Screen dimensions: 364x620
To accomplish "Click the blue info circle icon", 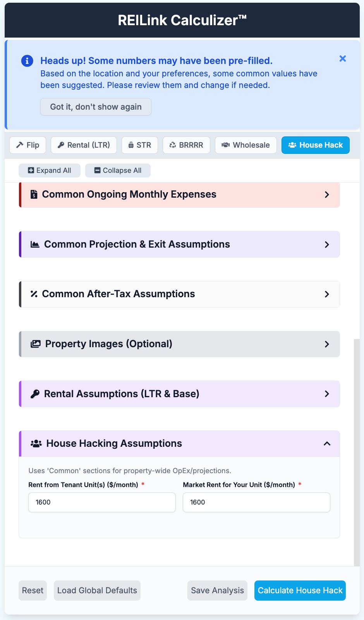I will [x=27, y=61].
